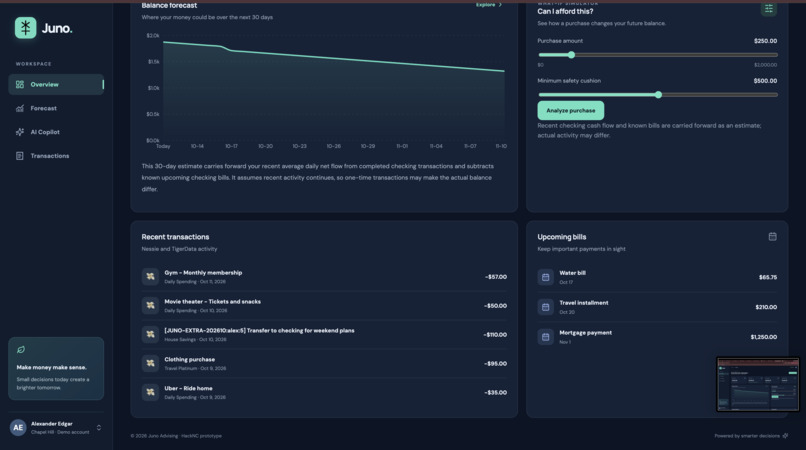
Task: Click the Water bill calendar icon
Action: click(x=545, y=277)
